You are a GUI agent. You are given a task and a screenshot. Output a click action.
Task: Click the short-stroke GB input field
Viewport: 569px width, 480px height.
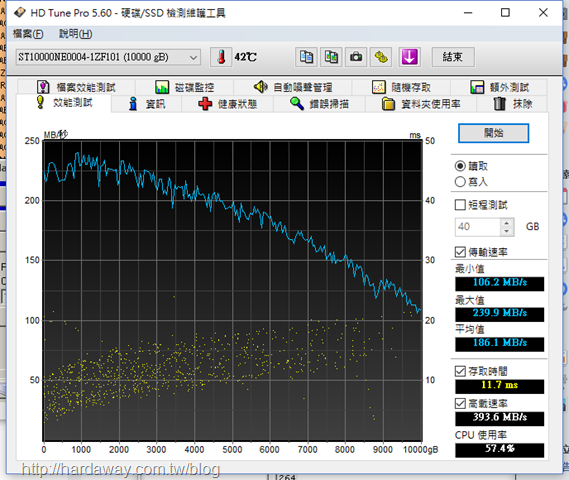coord(478,227)
